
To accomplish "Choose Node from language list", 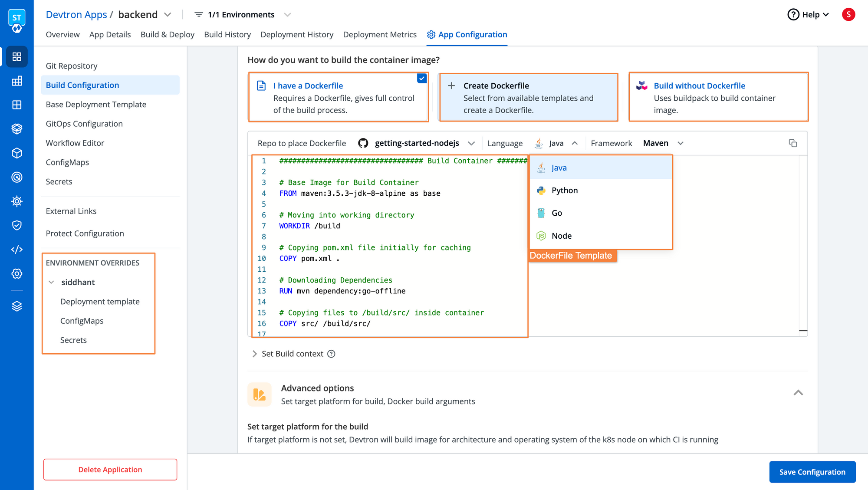I will [601, 236].
